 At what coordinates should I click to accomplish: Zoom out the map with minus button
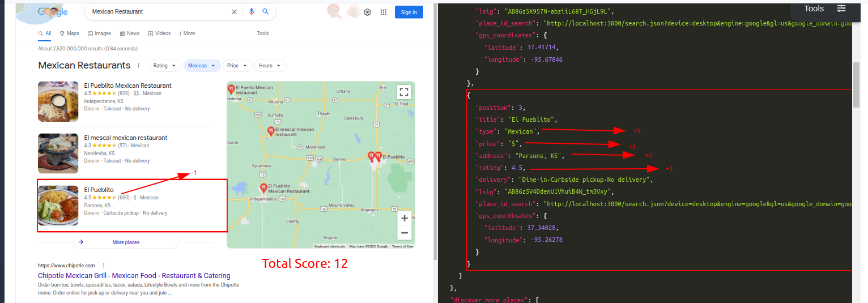pos(404,233)
